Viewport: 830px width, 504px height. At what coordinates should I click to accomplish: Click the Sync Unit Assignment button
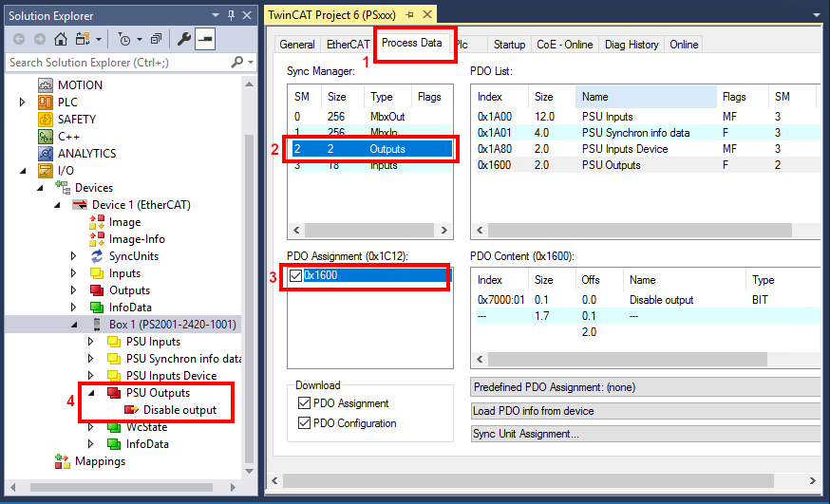[645, 434]
